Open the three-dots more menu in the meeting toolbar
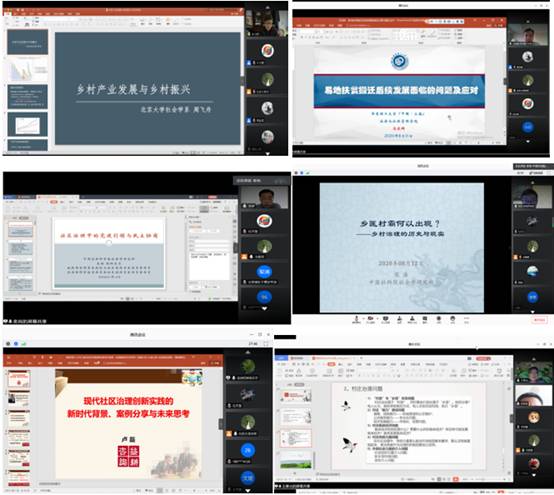The width and height of the screenshot is (554, 495). pyautogui.click(x=466, y=319)
